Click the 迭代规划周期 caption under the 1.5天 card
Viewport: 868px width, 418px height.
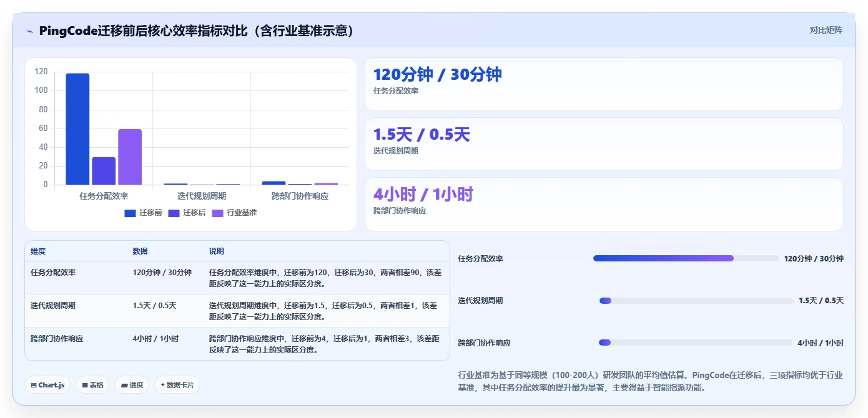pos(396,151)
